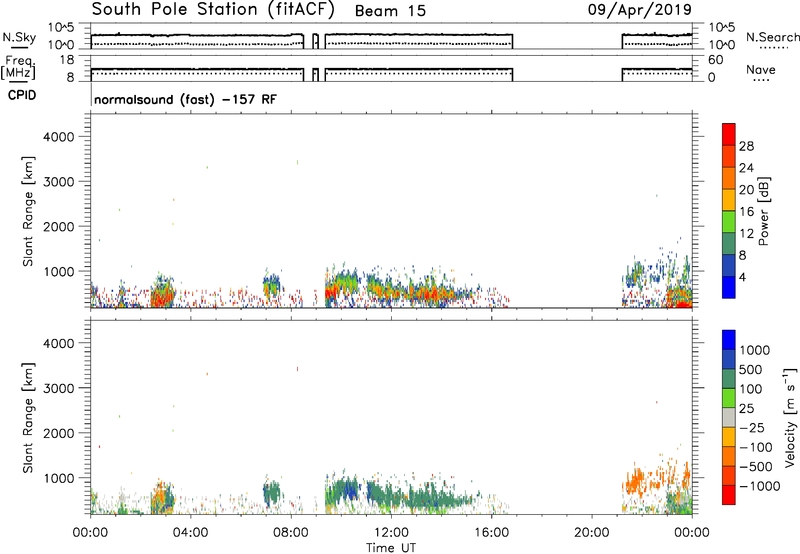Pick the light green 12–16 dB power swatch
The image size is (800, 554).
pos(729,221)
